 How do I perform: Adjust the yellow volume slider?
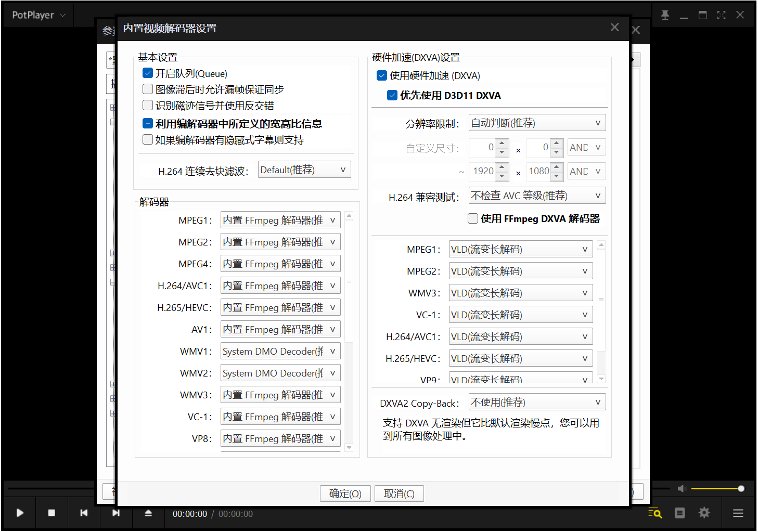717,488
